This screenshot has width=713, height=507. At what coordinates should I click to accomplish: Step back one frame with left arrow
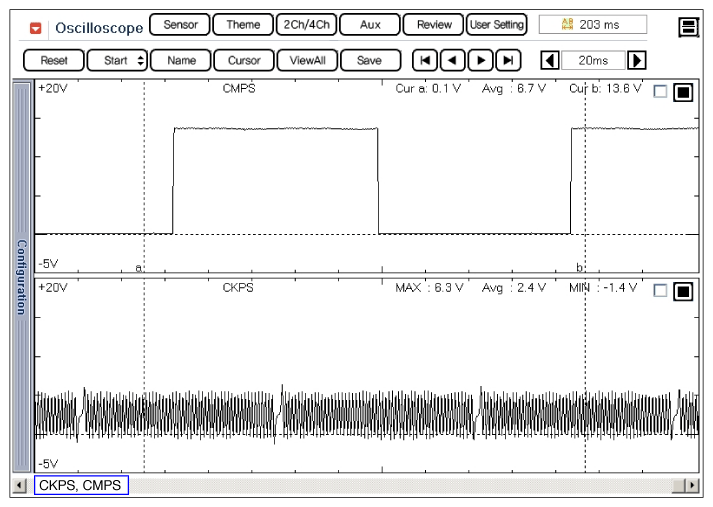tap(454, 60)
